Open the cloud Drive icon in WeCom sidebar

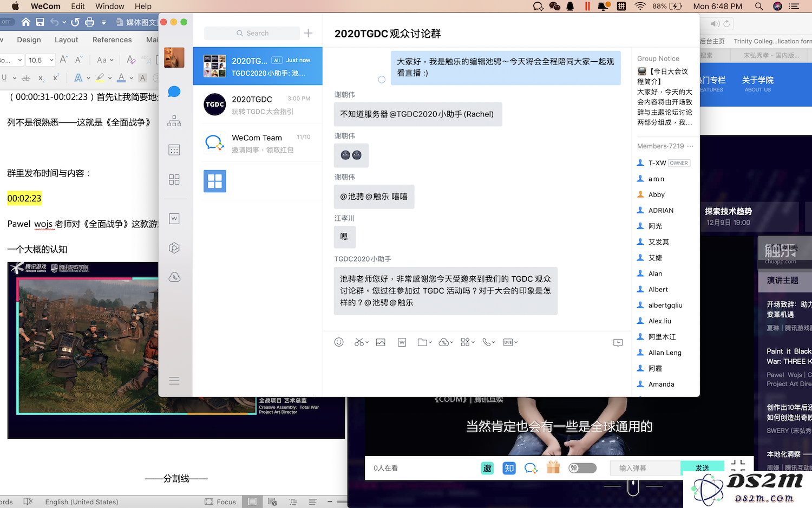174,277
